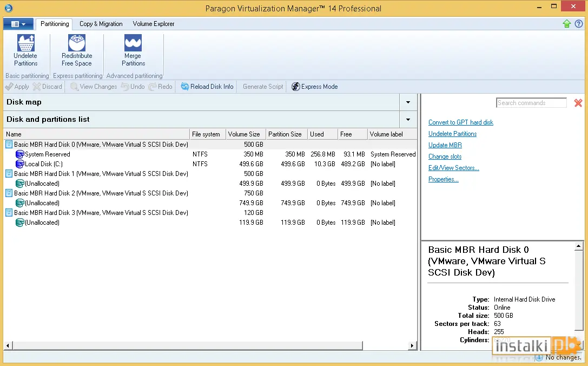Click the red X next to search box
The image size is (588, 366).
(578, 103)
